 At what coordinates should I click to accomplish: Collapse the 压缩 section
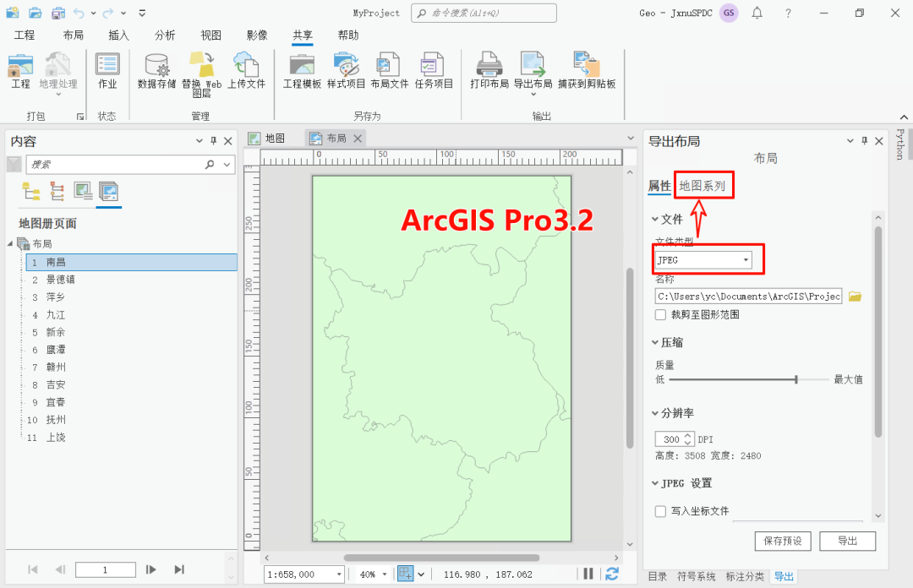655,342
